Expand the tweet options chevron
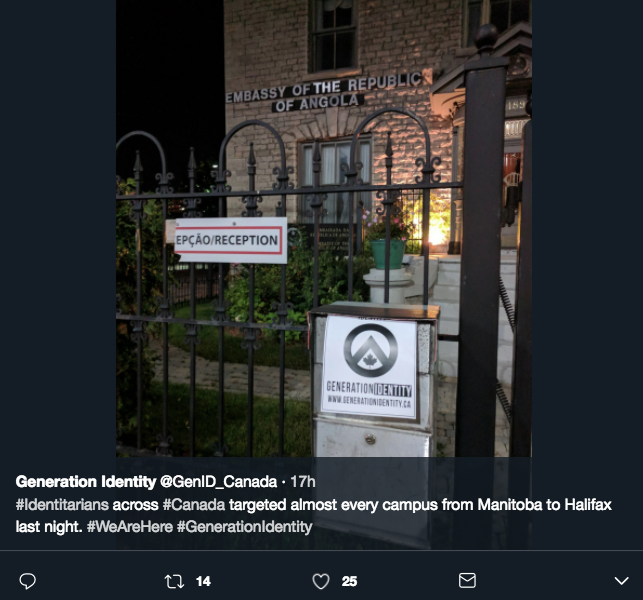This screenshot has width=643, height=600. pos(622,581)
